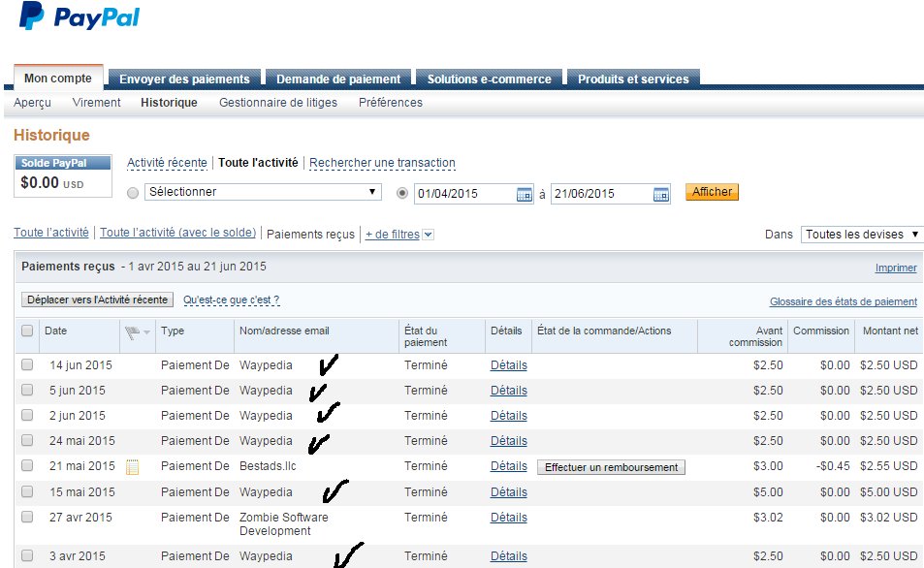Screen dimensions: 924x568
Task: Open Demande de paiement tab
Action: click(x=338, y=79)
